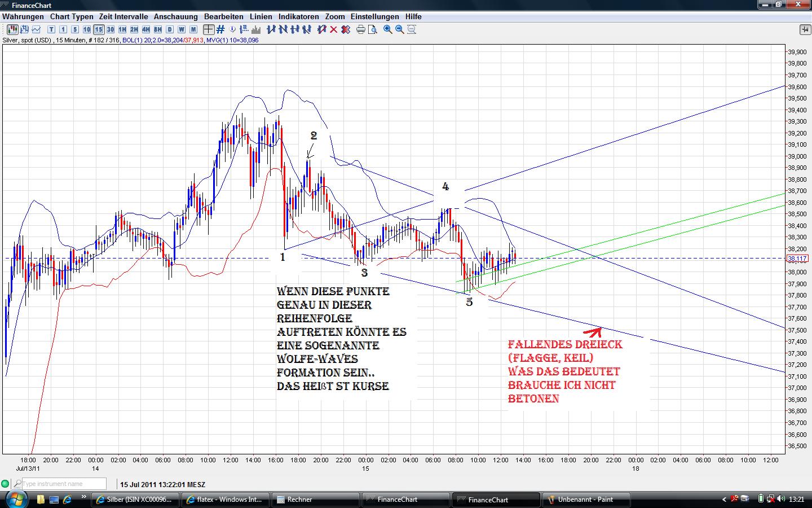Select the 1H interval button

click(x=122, y=29)
